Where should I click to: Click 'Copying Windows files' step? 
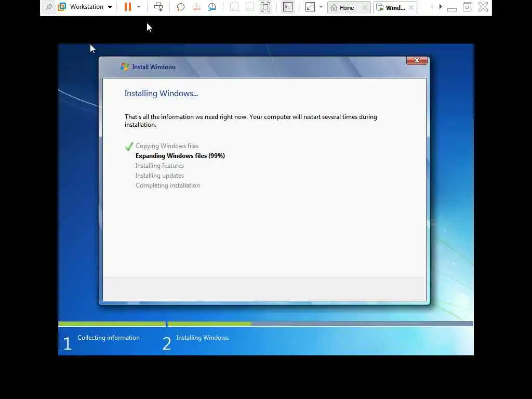(x=167, y=146)
